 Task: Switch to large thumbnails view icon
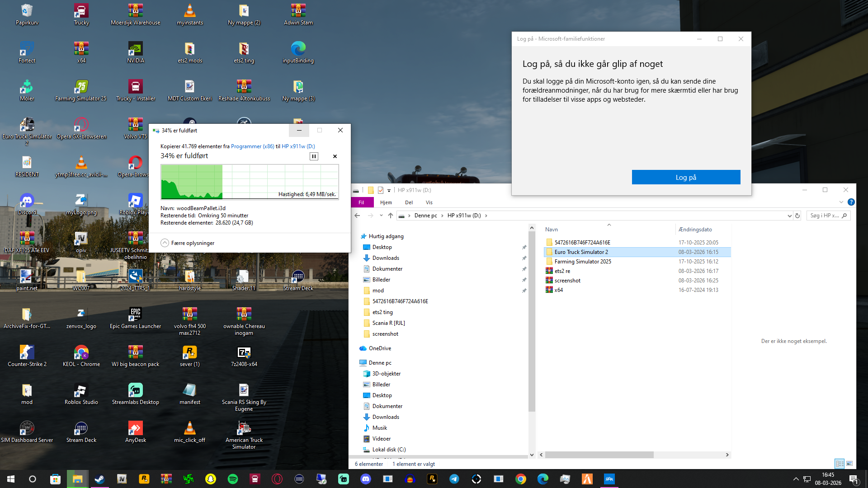point(849,464)
